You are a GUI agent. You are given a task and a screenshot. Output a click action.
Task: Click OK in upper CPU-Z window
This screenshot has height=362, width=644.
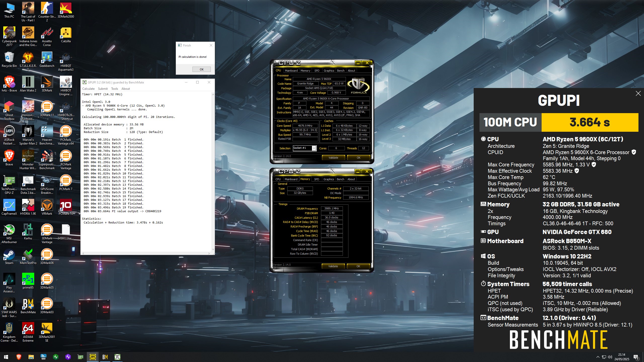pyautogui.click(x=358, y=158)
